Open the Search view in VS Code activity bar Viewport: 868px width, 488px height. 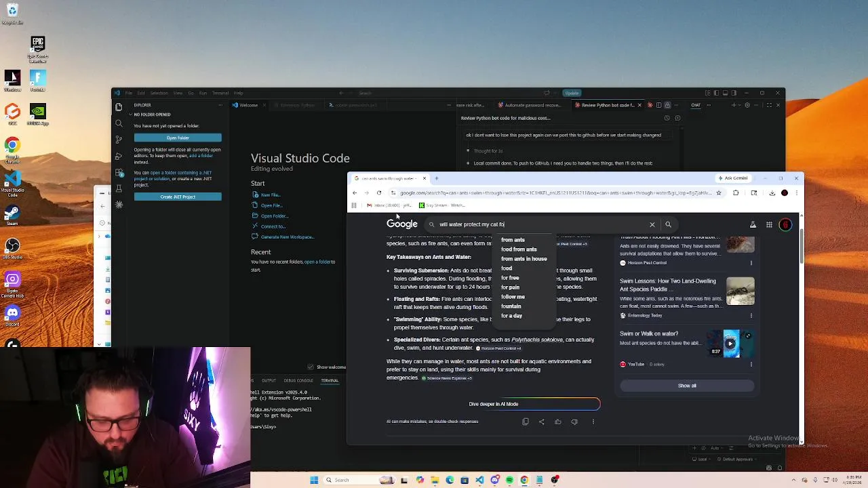[119, 123]
